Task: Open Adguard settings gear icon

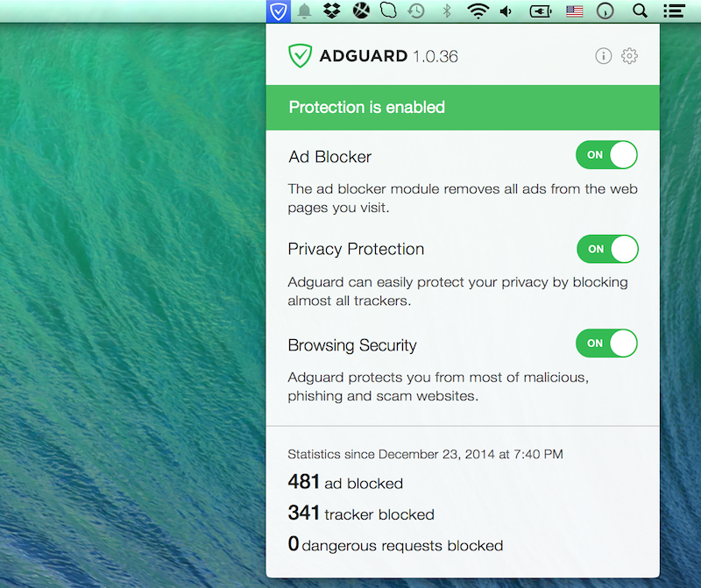Action: point(629,56)
